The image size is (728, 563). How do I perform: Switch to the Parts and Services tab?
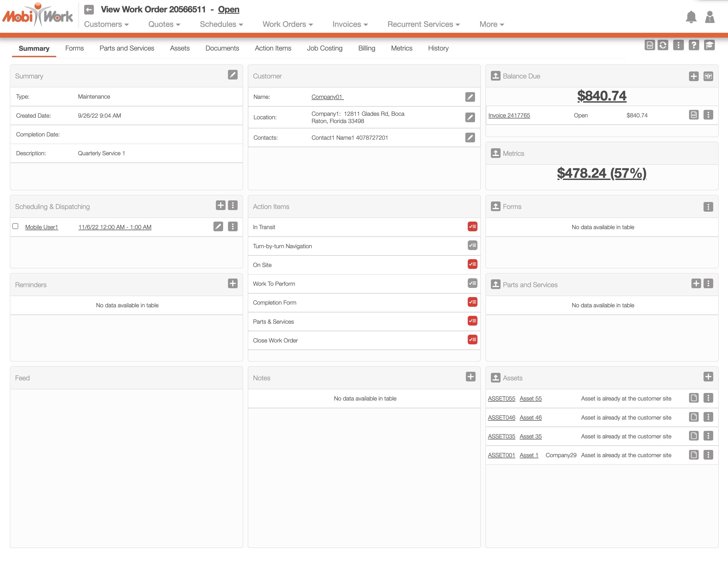(x=127, y=48)
